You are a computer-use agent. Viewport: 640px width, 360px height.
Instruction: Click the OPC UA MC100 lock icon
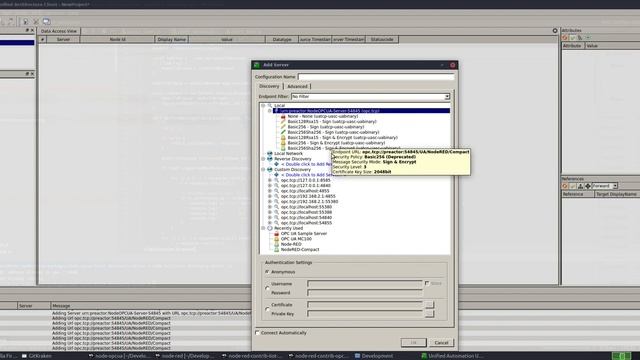click(276, 239)
